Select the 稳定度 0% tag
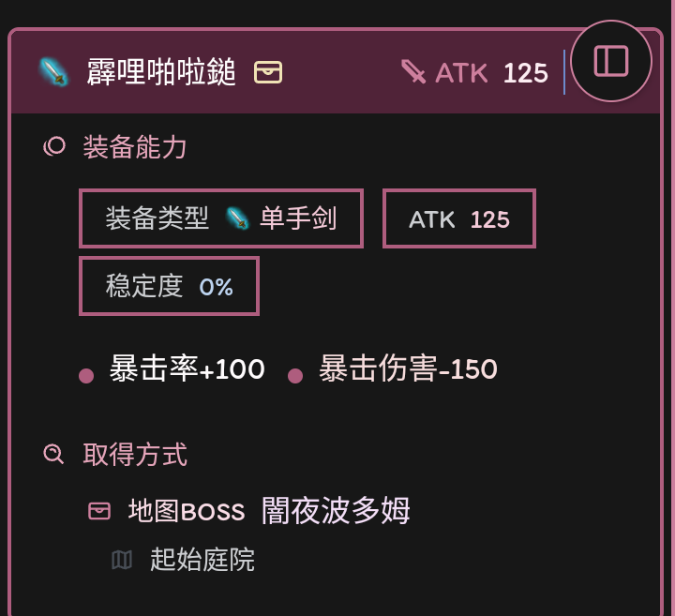This screenshot has width=675, height=616. tap(169, 286)
